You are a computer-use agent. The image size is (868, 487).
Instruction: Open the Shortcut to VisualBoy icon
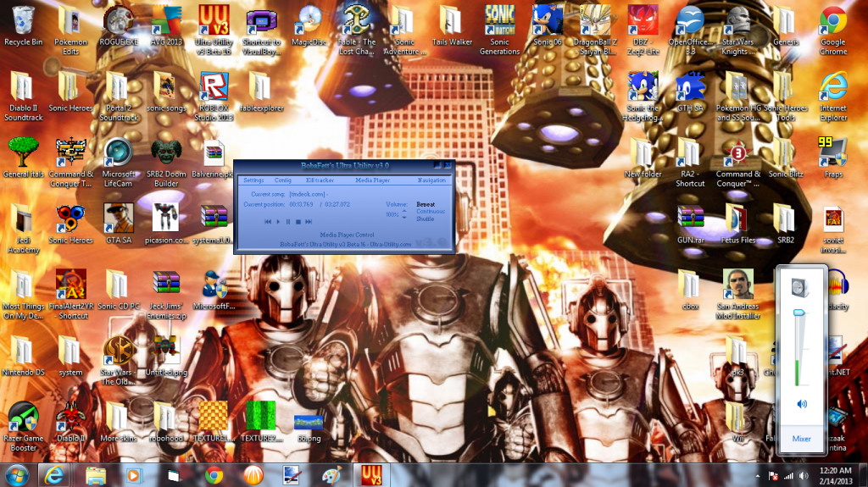(x=261, y=30)
